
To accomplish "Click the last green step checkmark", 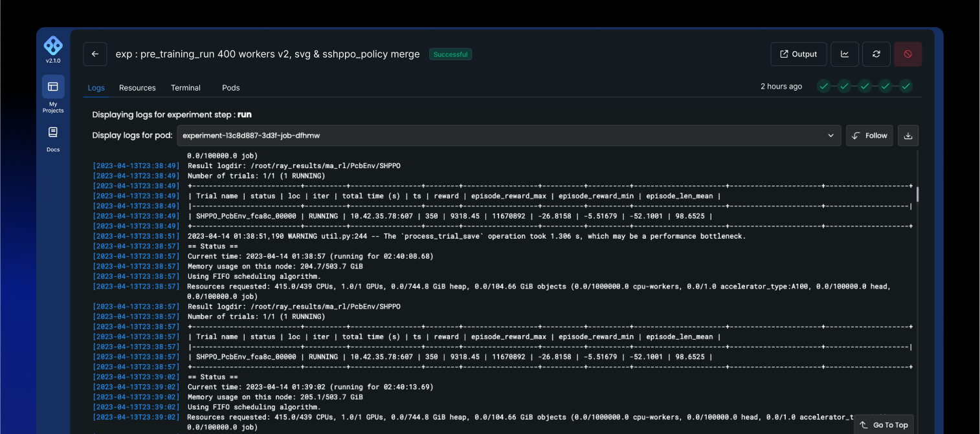I will coord(906,86).
